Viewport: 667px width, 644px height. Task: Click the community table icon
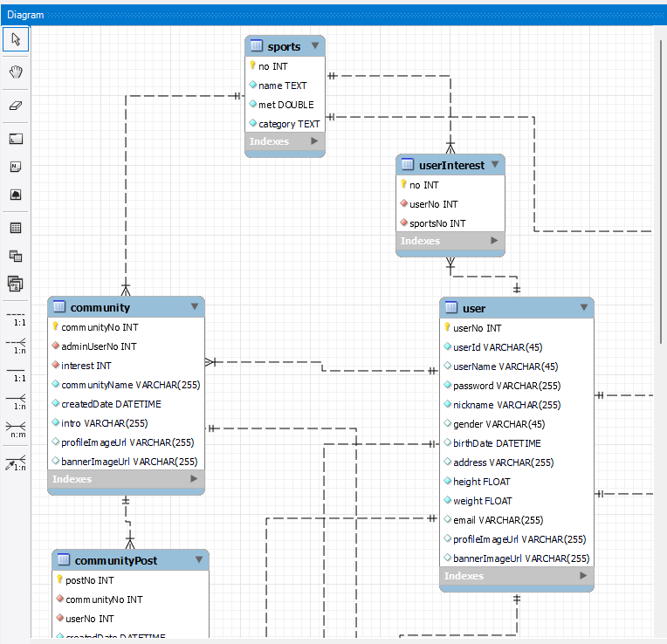[59, 306]
